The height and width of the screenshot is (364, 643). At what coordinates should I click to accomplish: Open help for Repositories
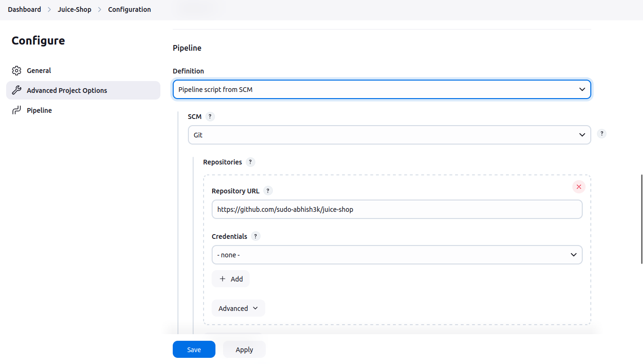pos(251,162)
